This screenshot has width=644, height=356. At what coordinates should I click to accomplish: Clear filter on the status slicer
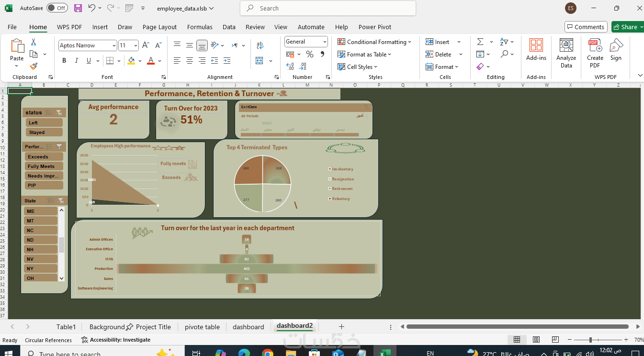pyautogui.click(x=59, y=112)
